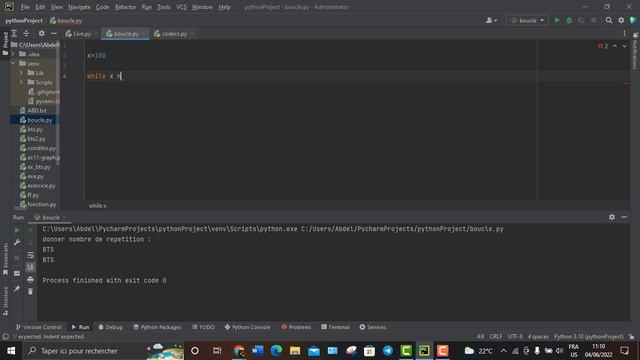Click the grey Stop icon in top toolbar

click(x=593, y=20)
